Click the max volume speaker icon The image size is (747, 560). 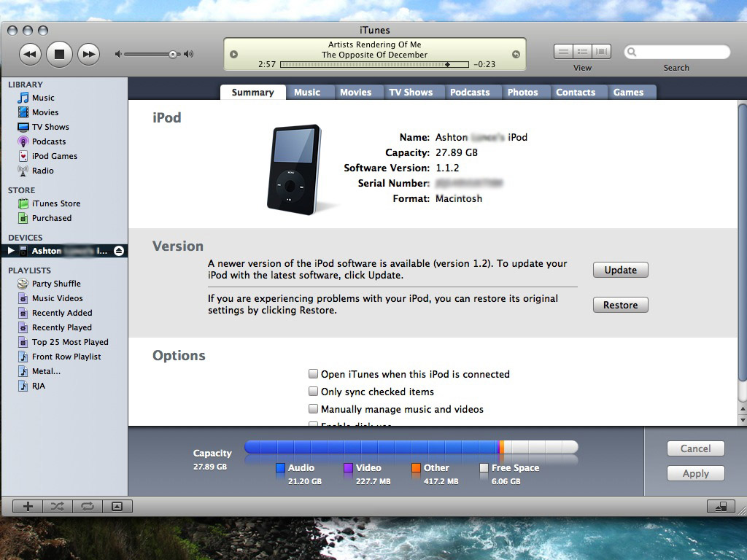pyautogui.click(x=189, y=54)
